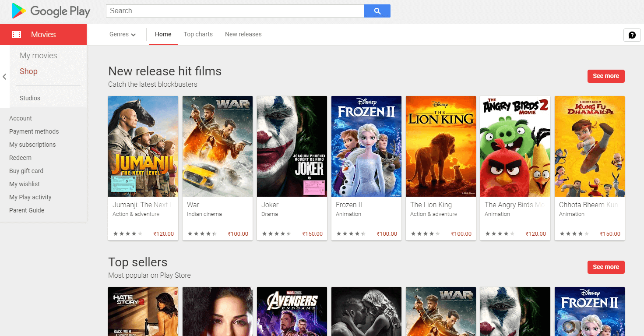Select the War movie poster
644x336 pixels.
pyautogui.click(x=217, y=146)
